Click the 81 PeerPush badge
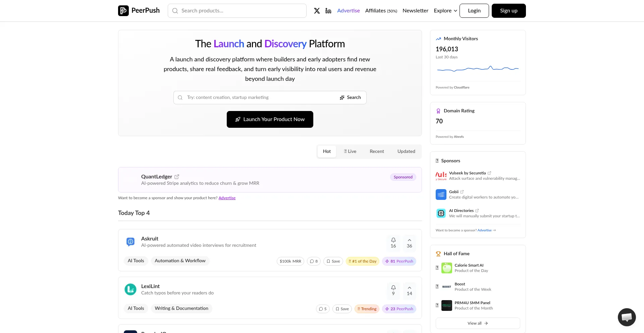Viewport: 644px width, 333px height. click(399, 261)
